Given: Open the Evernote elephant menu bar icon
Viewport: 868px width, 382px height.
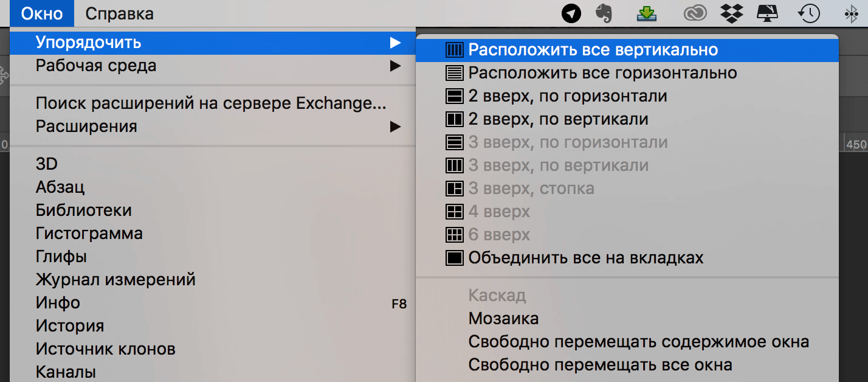Looking at the screenshot, I should click(x=604, y=13).
